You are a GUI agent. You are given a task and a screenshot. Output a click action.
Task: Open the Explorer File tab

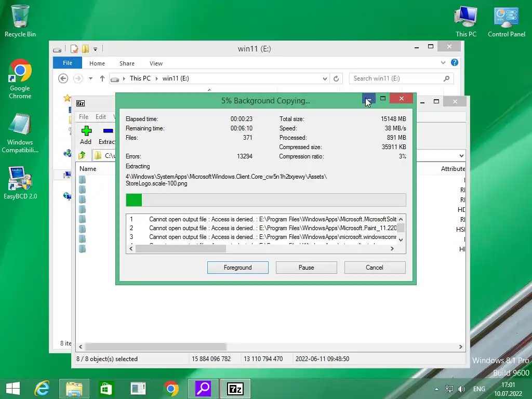[67, 63]
